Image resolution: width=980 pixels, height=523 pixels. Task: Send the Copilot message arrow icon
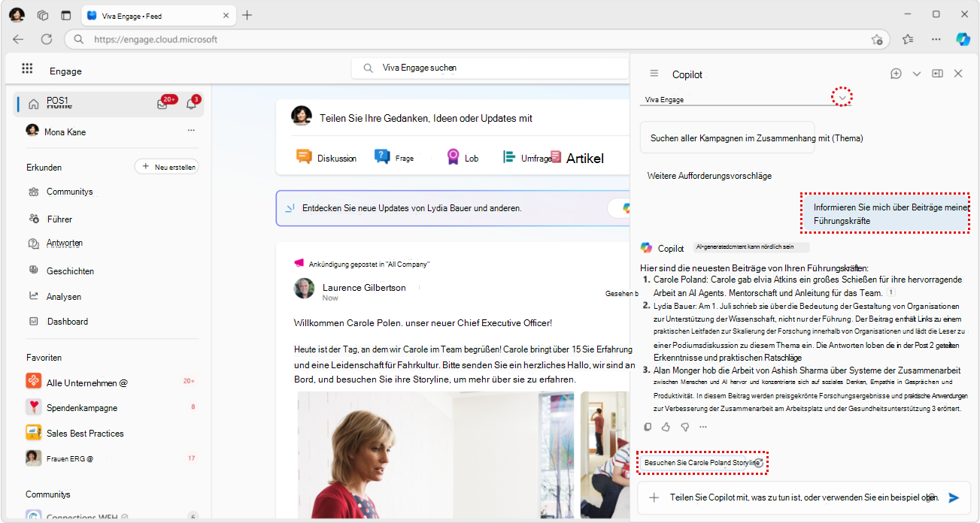[954, 497]
